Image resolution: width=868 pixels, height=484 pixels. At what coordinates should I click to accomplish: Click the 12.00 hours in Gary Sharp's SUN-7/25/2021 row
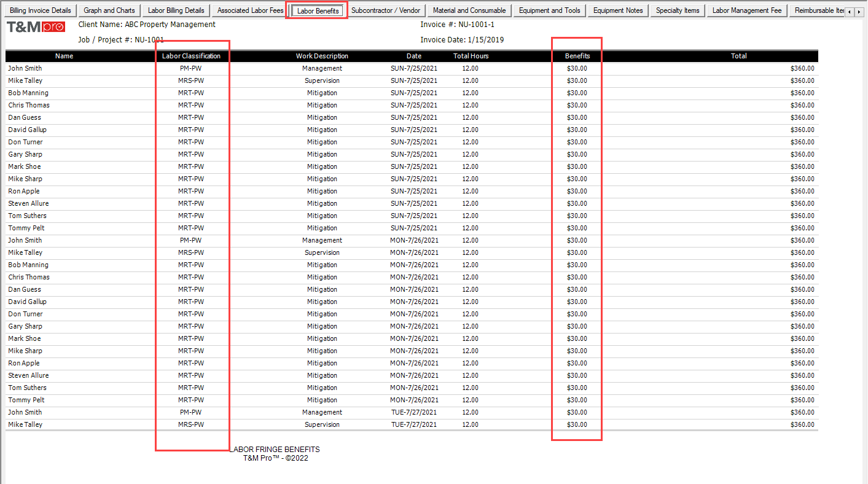tap(470, 154)
